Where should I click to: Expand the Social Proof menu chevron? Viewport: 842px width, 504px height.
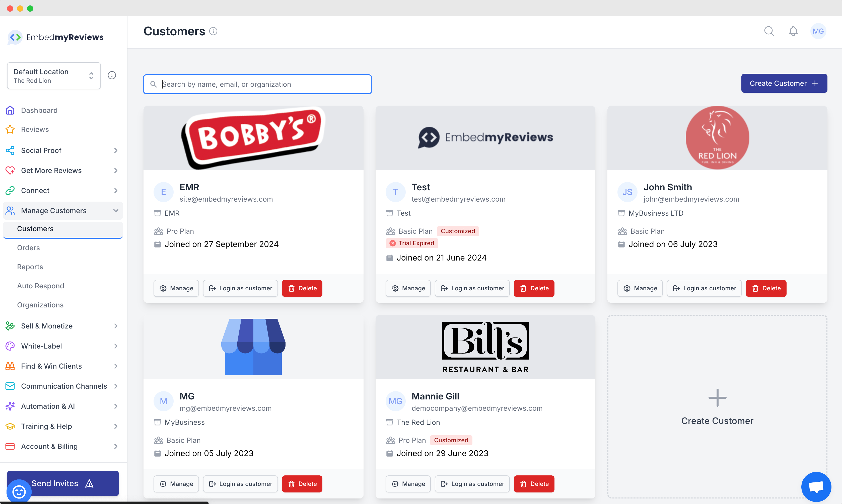[x=116, y=150]
